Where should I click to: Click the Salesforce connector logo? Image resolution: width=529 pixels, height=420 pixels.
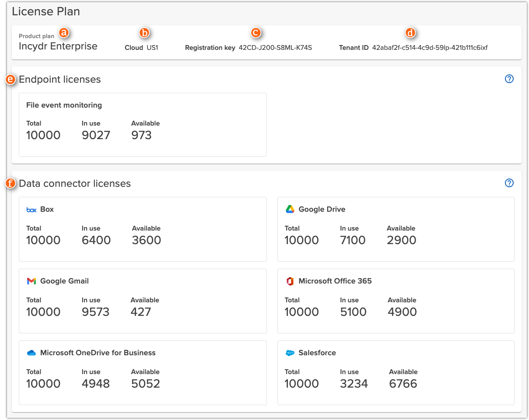pyautogui.click(x=290, y=353)
